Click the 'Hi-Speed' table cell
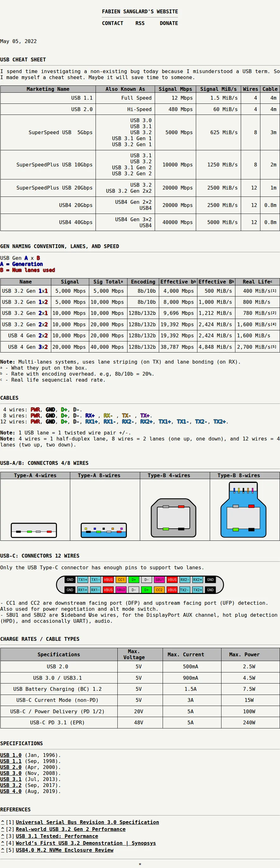Image resolution: width=280 pixels, height=868 pixels. [125, 109]
